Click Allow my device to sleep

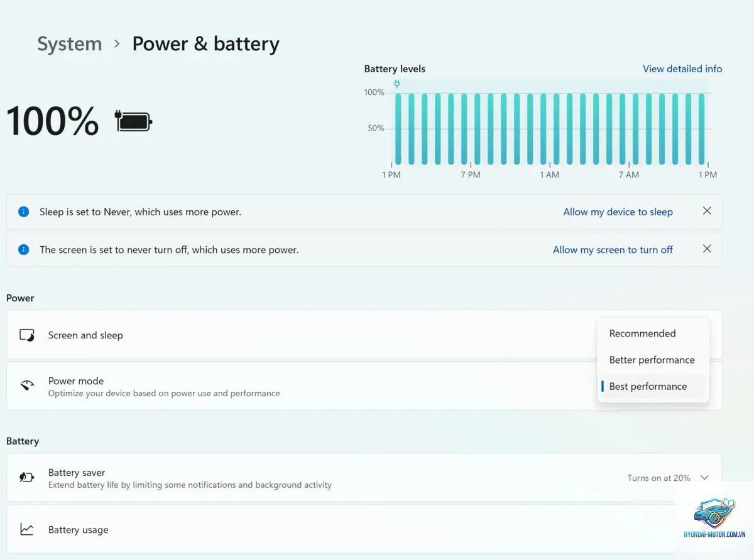[x=618, y=212]
